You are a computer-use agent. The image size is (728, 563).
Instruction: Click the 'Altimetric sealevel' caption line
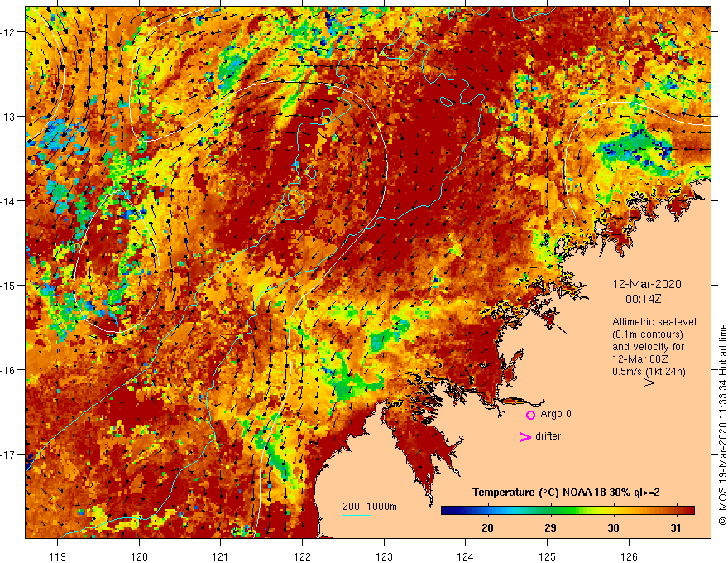click(x=654, y=322)
